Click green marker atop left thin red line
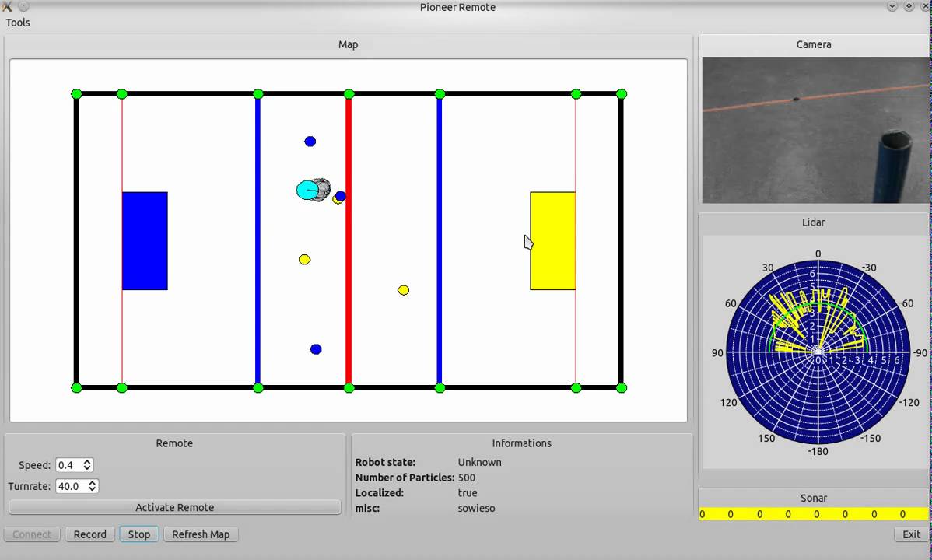This screenshot has height=560, width=932. point(122,94)
